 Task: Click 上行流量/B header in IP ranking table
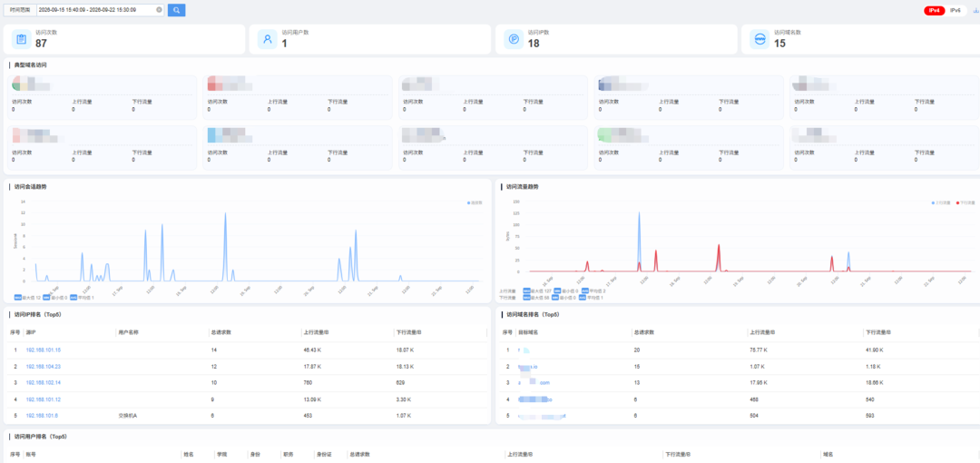[316, 332]
